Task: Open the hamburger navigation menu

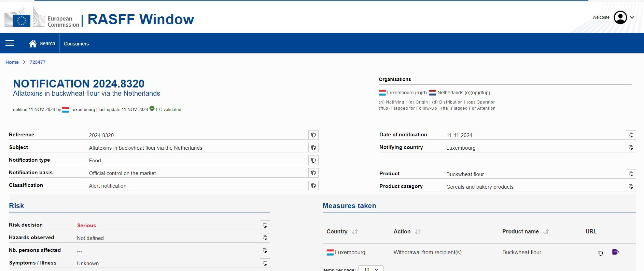Action: click(10, 43)
